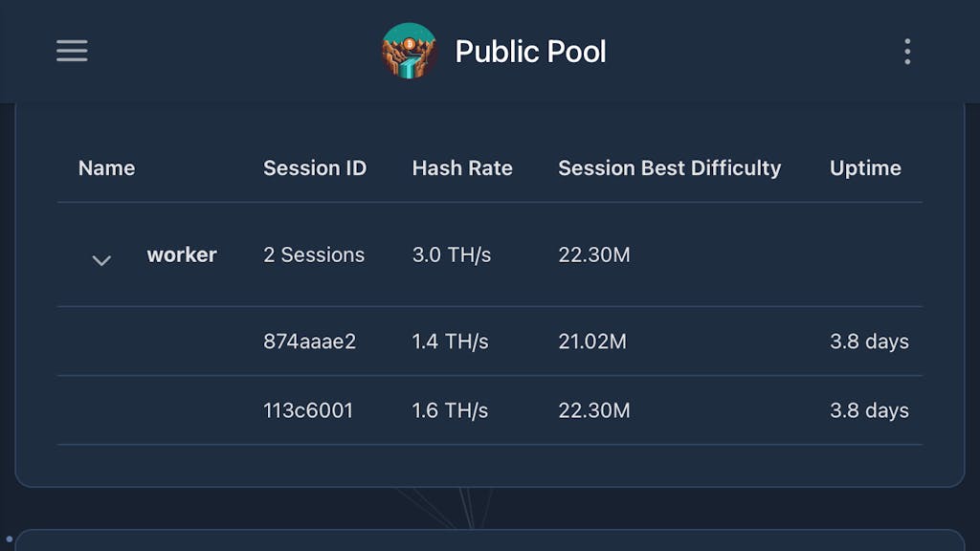Sort by Session Best Difficulty header
This screenshot has width=980, height=551.
(669, 168)
